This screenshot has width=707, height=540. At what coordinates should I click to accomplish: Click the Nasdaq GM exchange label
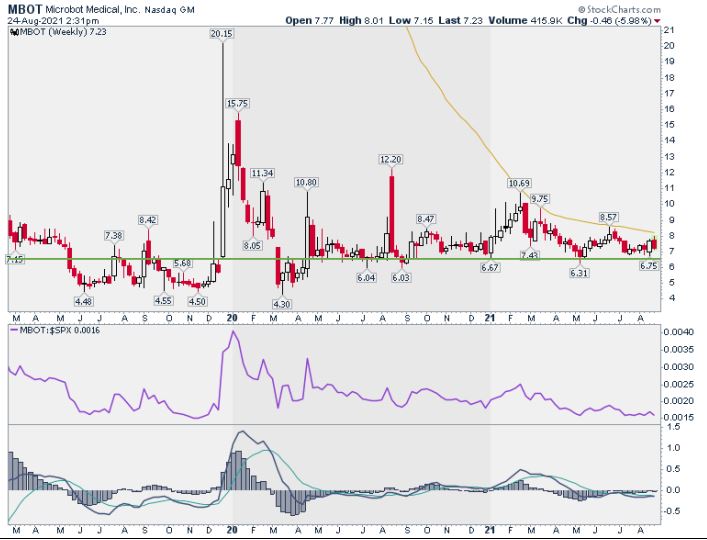[170, 9]
